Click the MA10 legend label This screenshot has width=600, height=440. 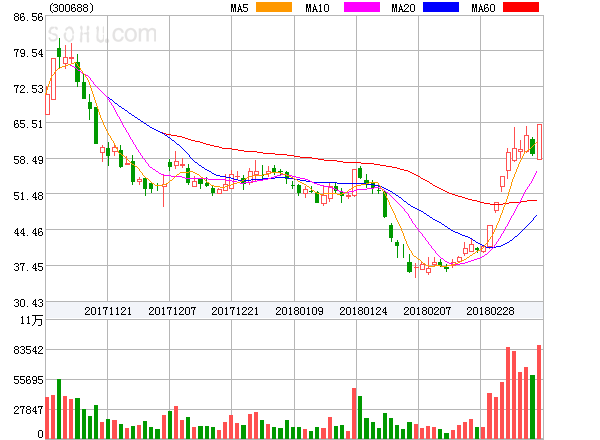pyautogui.click(x=317, y=8)
